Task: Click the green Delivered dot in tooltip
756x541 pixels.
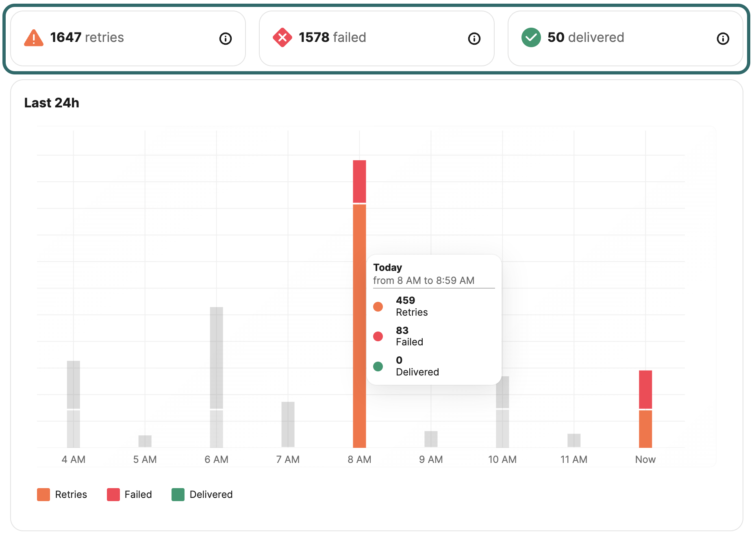Action: click(x=379, y=366)
